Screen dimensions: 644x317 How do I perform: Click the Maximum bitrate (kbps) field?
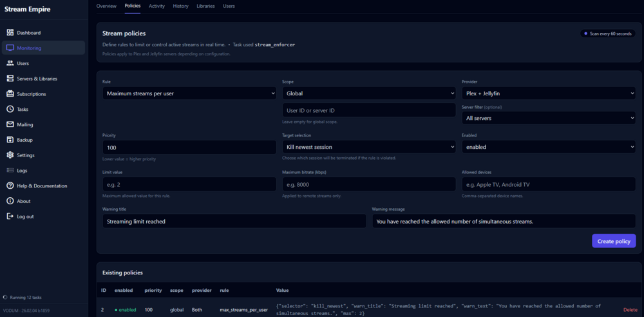[369, 184]
